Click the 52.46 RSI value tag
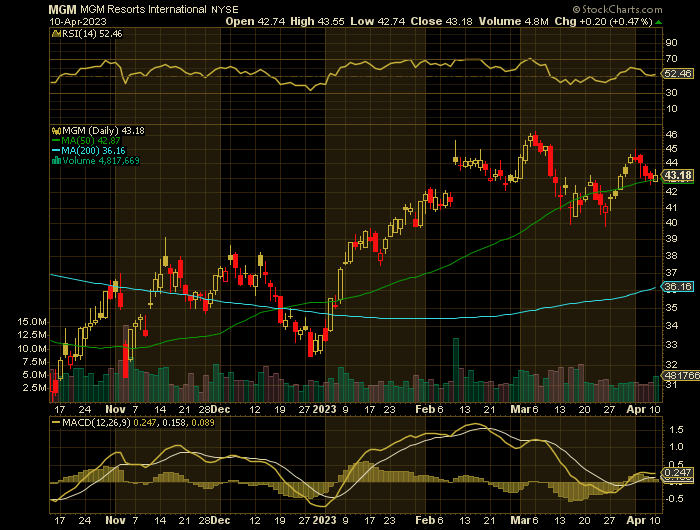This screenshot has width=700, height=530. (x=679, y=74)
